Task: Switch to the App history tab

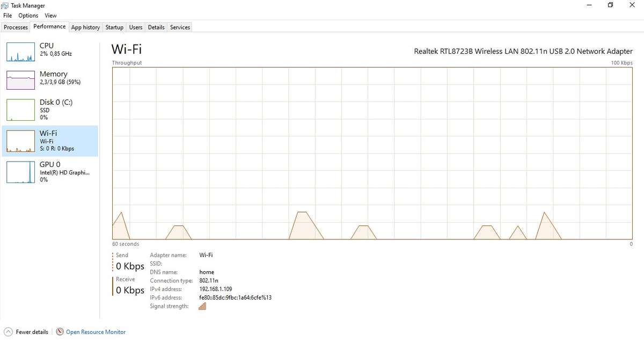Action: [x=85, y=27]
